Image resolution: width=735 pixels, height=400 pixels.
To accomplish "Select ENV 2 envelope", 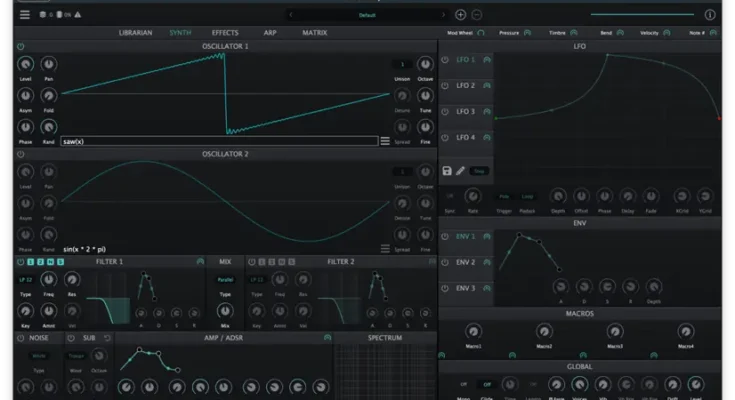I will pos(466,262).
